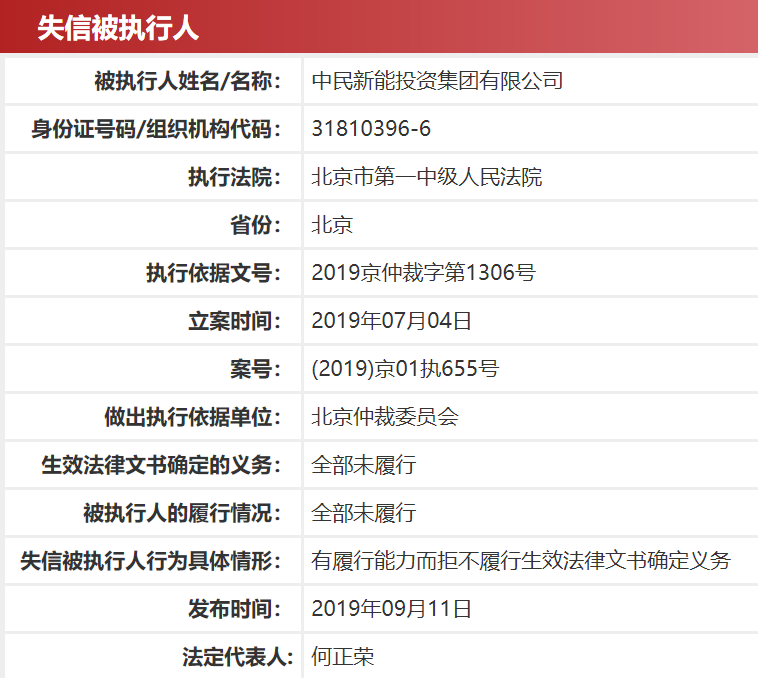This screenshot has height=678, width=758.
Task: Select organization code 31810396-6
Action: coord(371,129)
